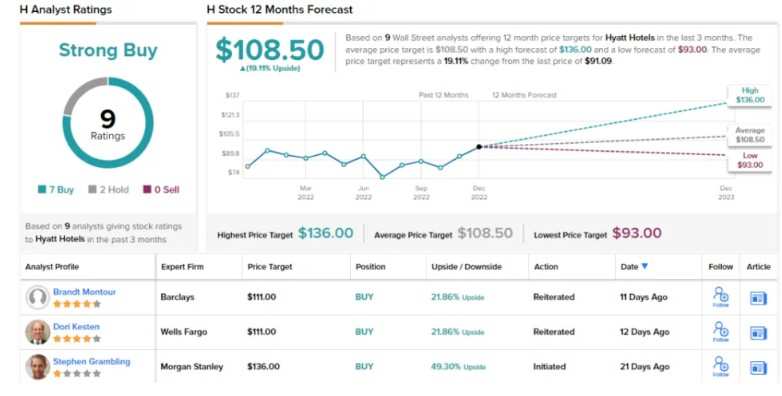Open Barclays analyst article icon
Image resolution: width=782 pixels, height=396 pixels.
758,298
